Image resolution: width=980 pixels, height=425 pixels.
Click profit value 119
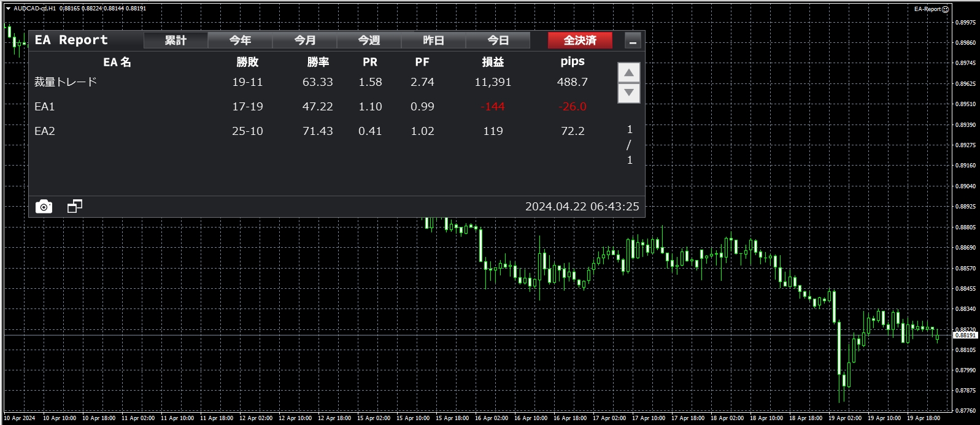pos(493,131)
